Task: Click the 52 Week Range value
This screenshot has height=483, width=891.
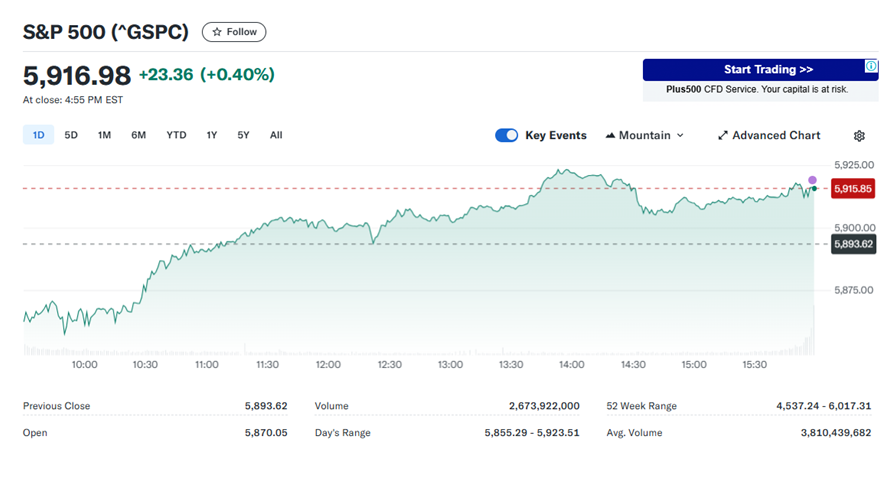Action: coord(823,406)
